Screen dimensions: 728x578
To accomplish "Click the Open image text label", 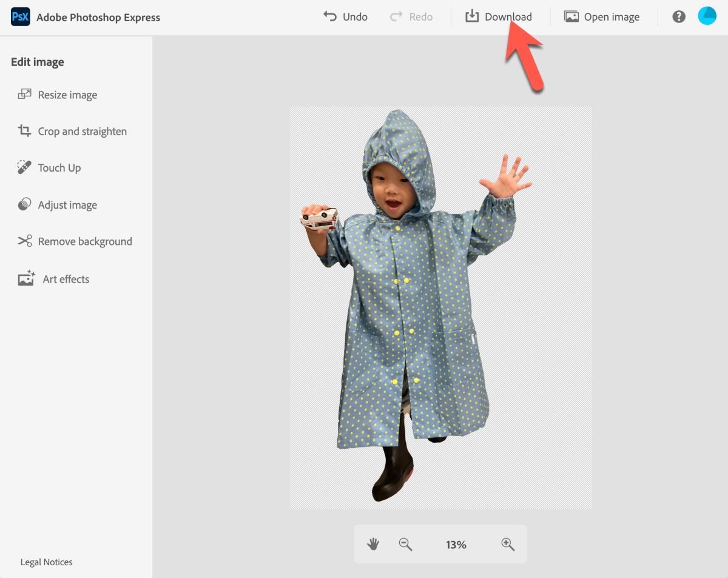I will (612, 17).
